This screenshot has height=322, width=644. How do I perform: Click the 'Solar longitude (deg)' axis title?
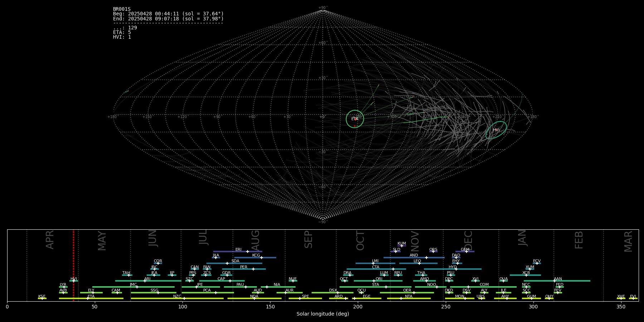tap(323, 314)
